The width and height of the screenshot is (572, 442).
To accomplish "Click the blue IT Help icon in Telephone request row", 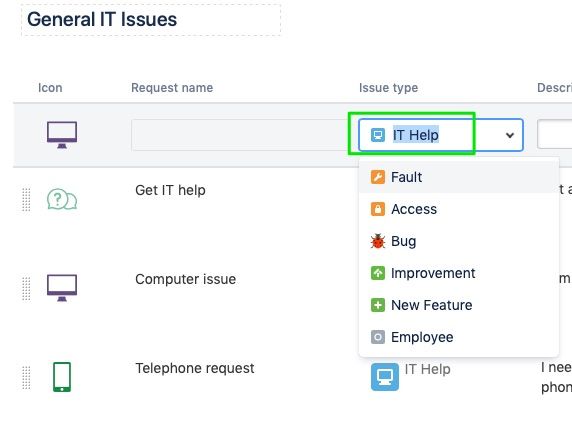I will tap(385, 377).
